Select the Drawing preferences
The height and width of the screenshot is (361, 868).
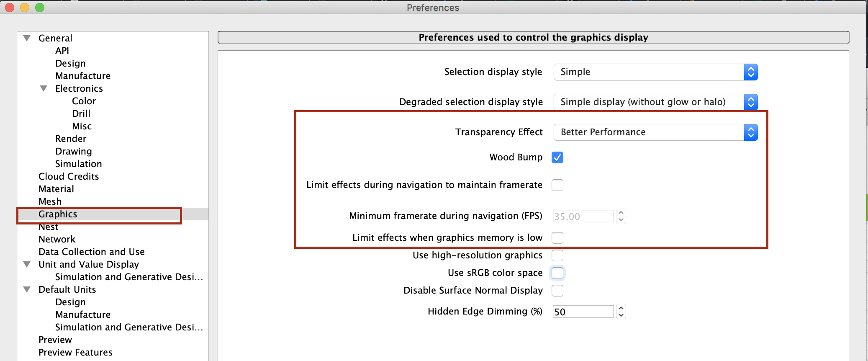[x=74, y=151]
